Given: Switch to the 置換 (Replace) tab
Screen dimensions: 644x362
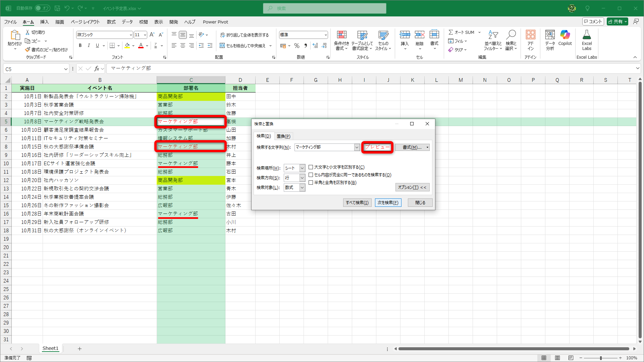Looking at the screenshot, I should tap(283, 136).
